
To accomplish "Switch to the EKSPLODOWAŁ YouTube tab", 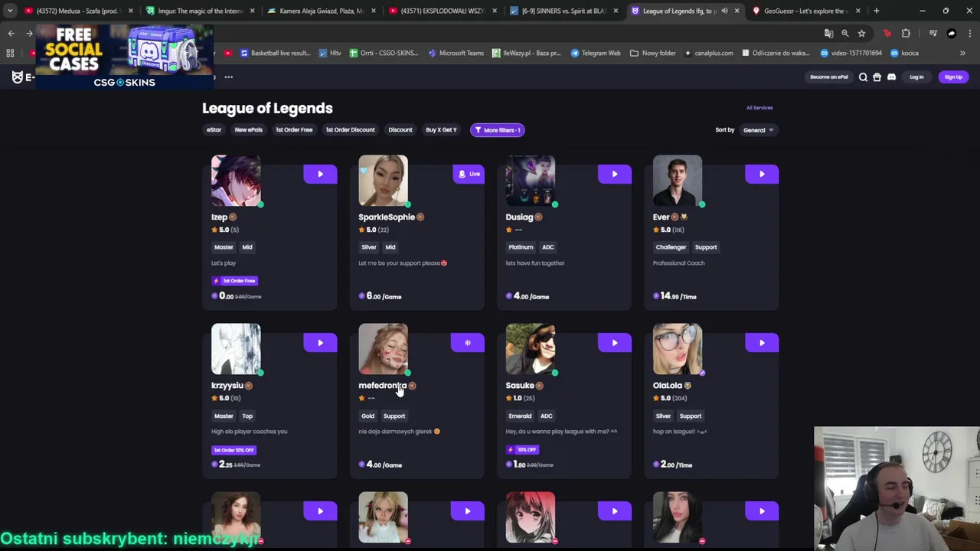I will point(442,11).
